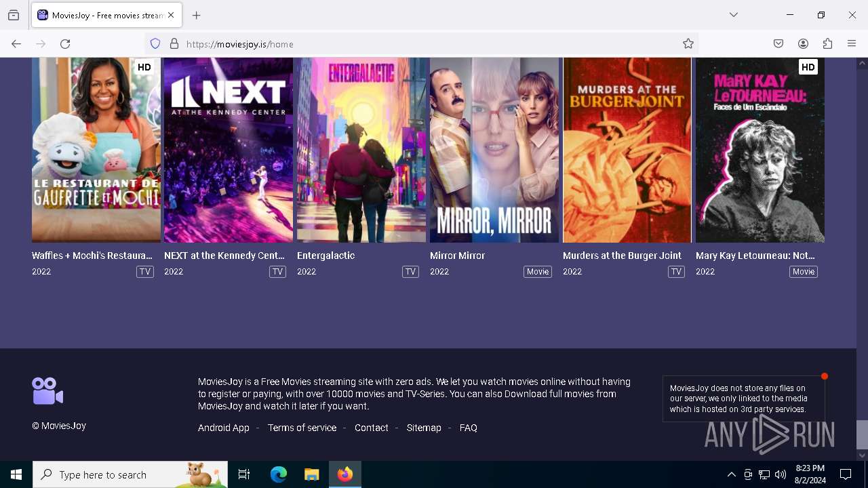This screenshot has width=868, height=488.
Task: Click the MoviesJoy camera logo in footer
Action: 47,391
